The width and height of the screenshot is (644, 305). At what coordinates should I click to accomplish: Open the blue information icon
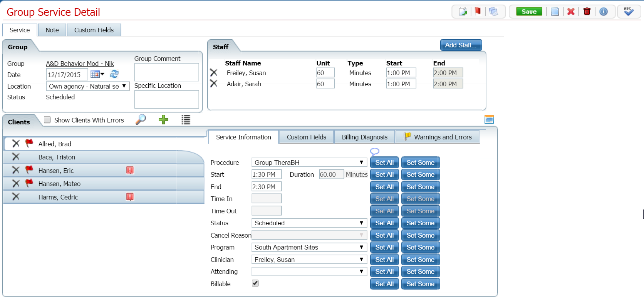[604, 12]
